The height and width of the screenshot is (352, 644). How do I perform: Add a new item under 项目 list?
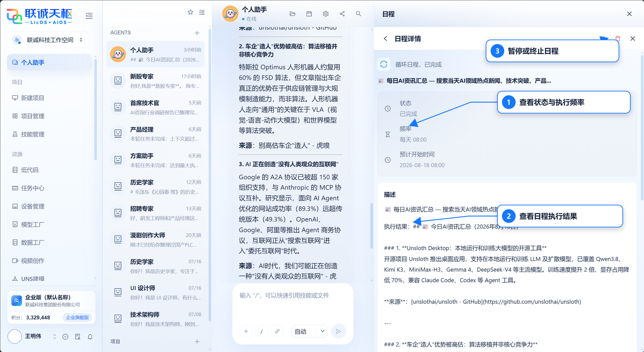(197, 342)
